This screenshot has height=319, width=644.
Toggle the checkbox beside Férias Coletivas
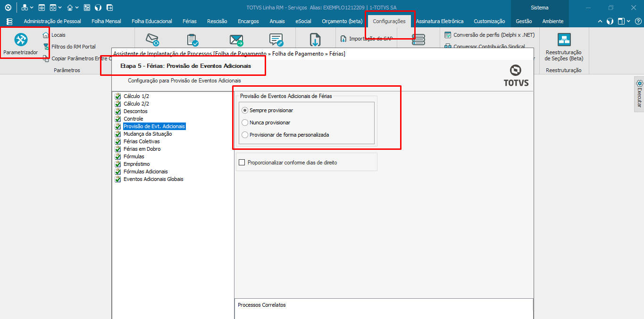coord(118,141)
